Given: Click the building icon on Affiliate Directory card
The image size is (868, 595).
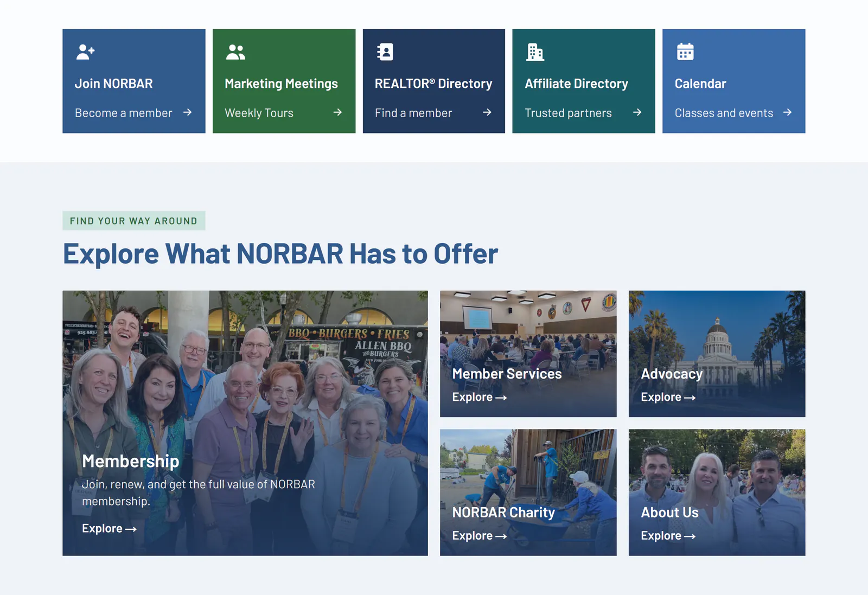Looking at the screenshot, I should coord(535,52).
